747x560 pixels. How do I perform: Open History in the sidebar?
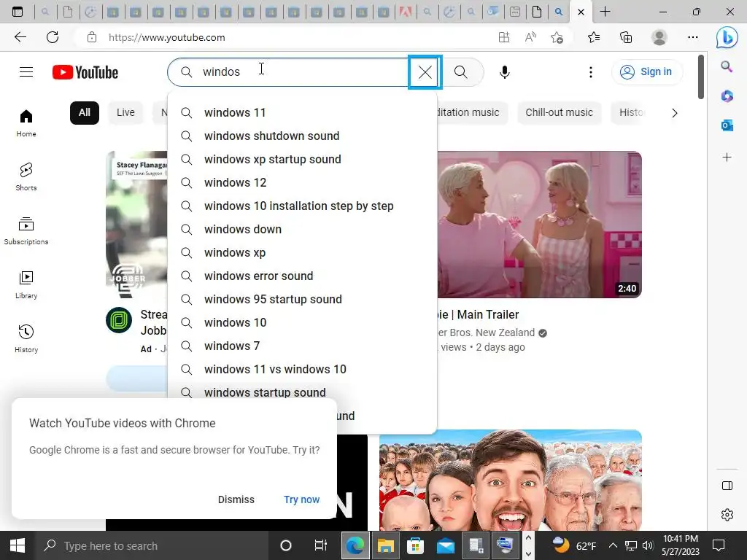point(26,338)
